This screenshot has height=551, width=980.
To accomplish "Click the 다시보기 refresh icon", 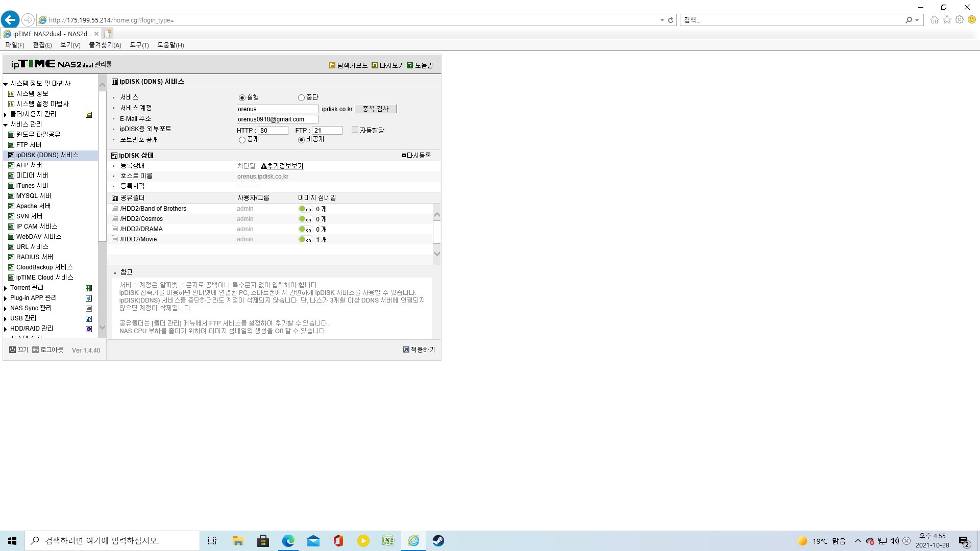I will [375, 65].
